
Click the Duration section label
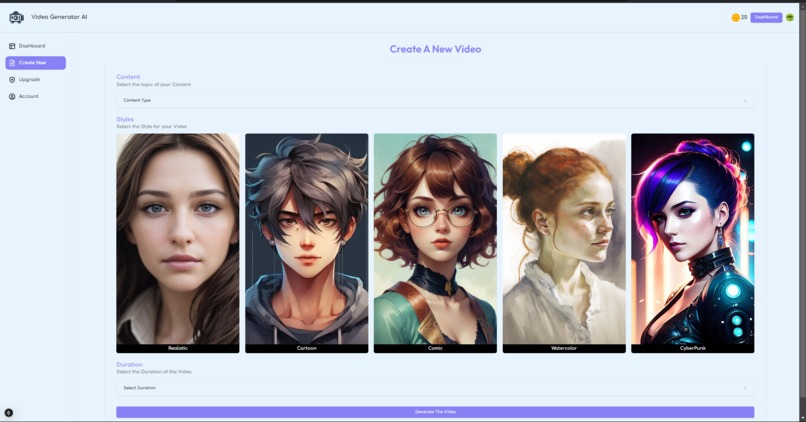pyautogui.click(x=130, y=364)
